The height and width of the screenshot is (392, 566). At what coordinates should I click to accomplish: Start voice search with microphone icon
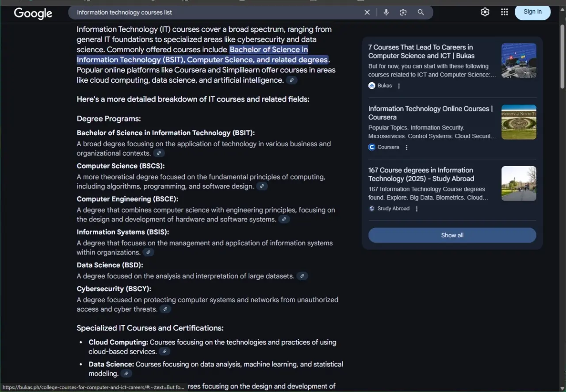[x=386, y=12]
